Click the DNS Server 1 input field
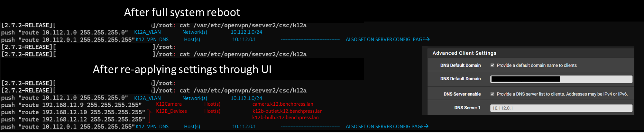Viewport: 644px width, 133px height. pyautogui.click(x=561, y=108)
